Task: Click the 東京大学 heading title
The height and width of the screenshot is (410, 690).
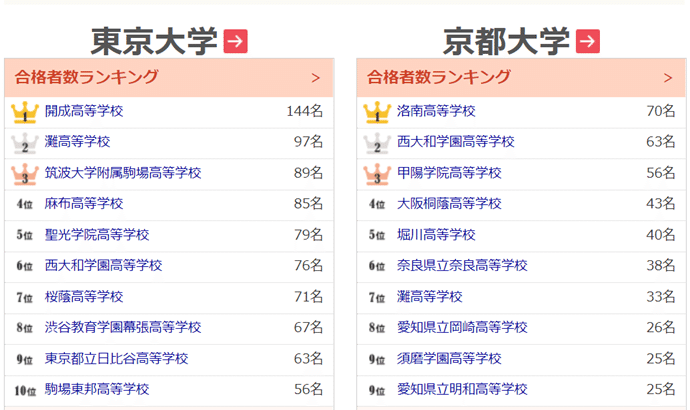Action: (x=154, y=41)
